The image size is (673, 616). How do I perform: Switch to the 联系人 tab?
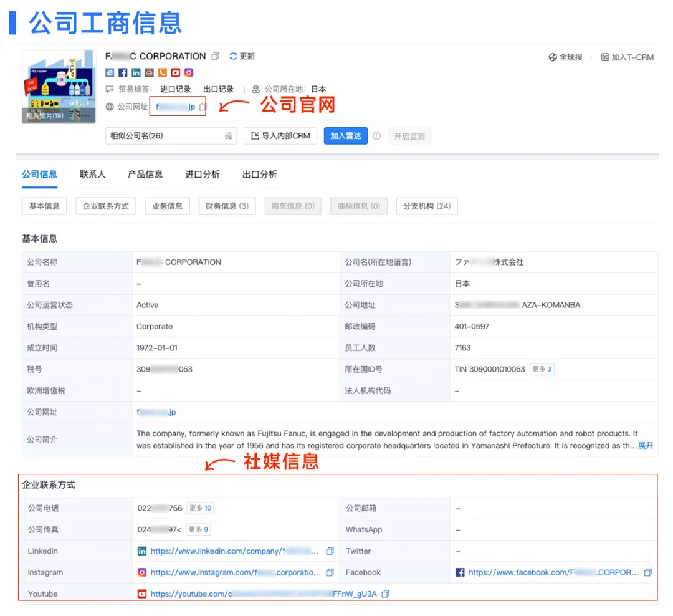tap(92, 175)
